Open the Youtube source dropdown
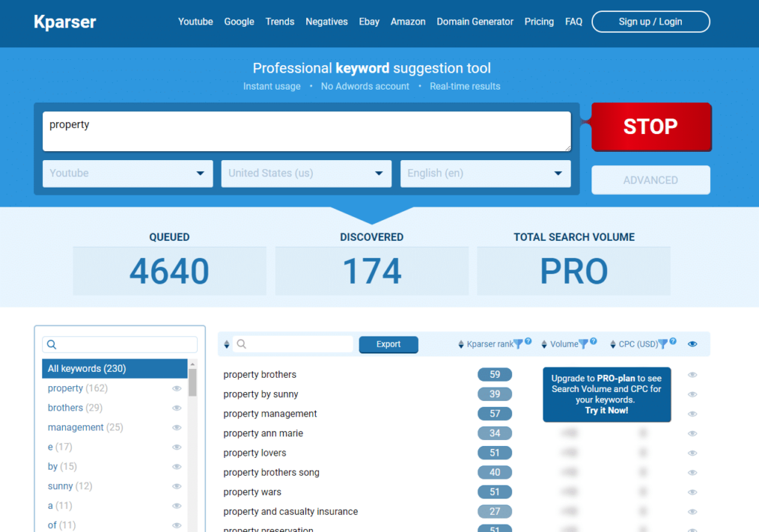 (x=127, y=173)
